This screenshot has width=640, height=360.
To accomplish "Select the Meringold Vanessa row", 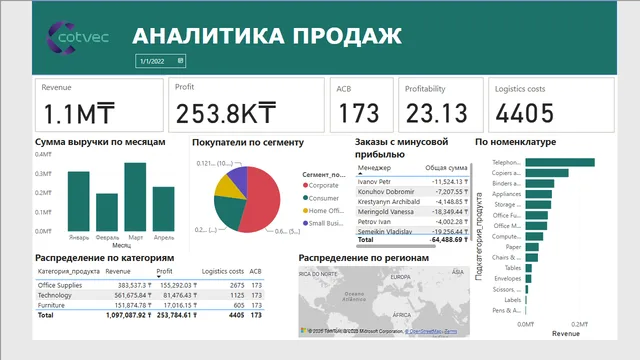I will point(413,212).
